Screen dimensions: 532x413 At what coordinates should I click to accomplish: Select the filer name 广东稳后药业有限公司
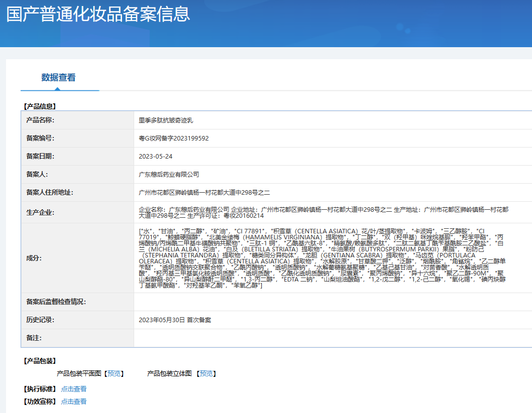pyautogui.click(x=169, y=175)
